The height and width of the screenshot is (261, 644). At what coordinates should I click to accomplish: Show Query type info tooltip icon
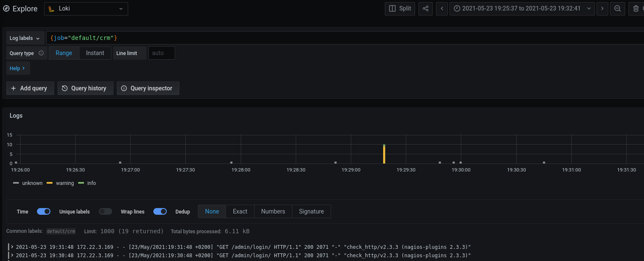[x=41, y=53]
